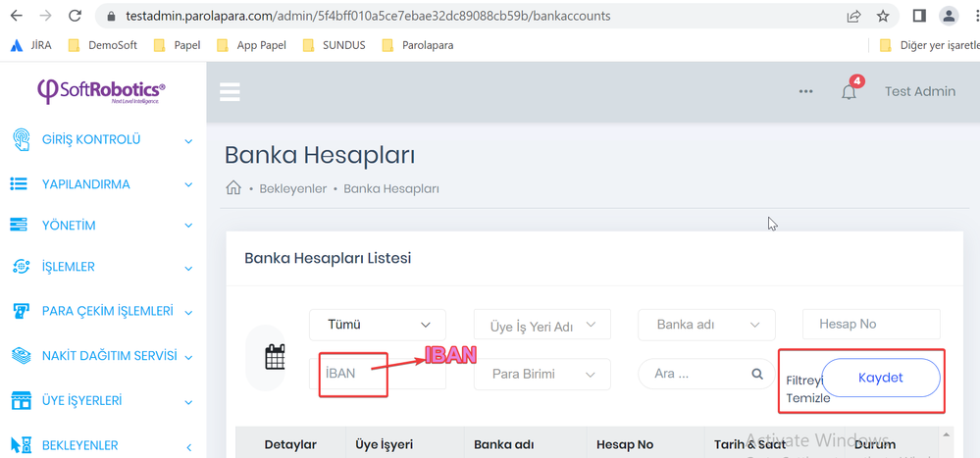The height and width of the screenshot is (458, 980).
Task: Sort by the Detaylar column header
Action: [290, 444]
